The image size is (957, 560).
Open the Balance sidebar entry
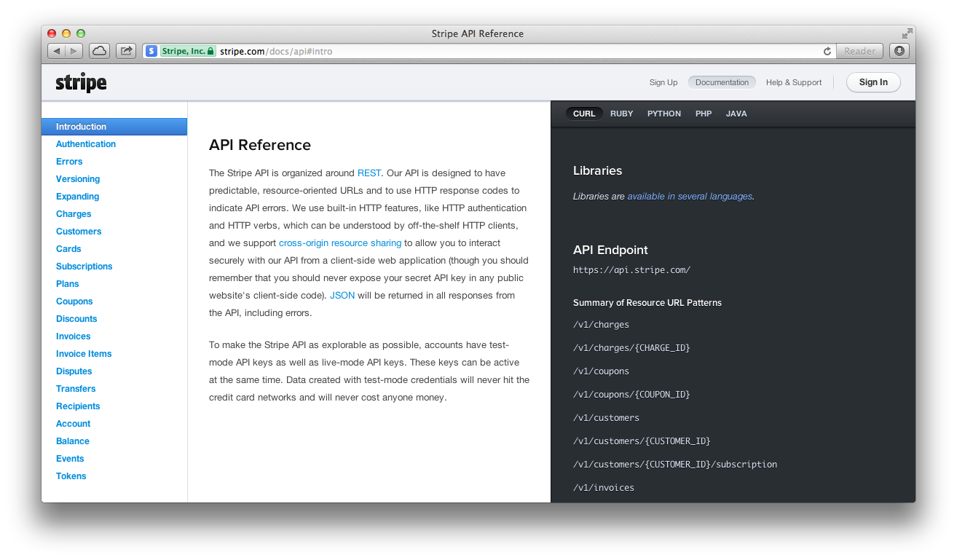click(73, 441)
